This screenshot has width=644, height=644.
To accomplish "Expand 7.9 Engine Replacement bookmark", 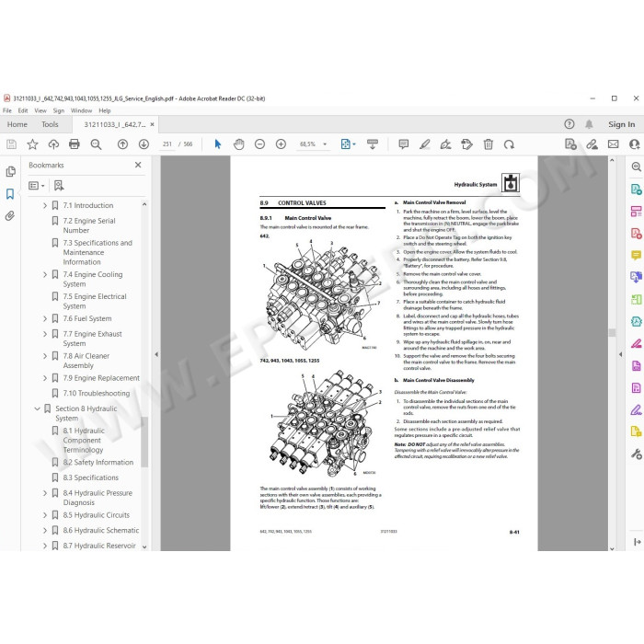I will tap(45, 378).
